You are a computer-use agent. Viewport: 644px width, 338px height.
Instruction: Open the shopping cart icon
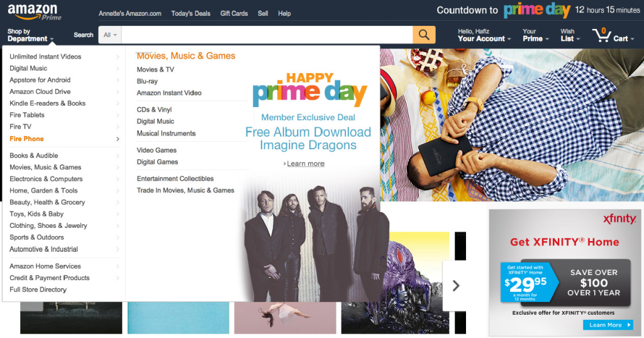pos(602,35)
